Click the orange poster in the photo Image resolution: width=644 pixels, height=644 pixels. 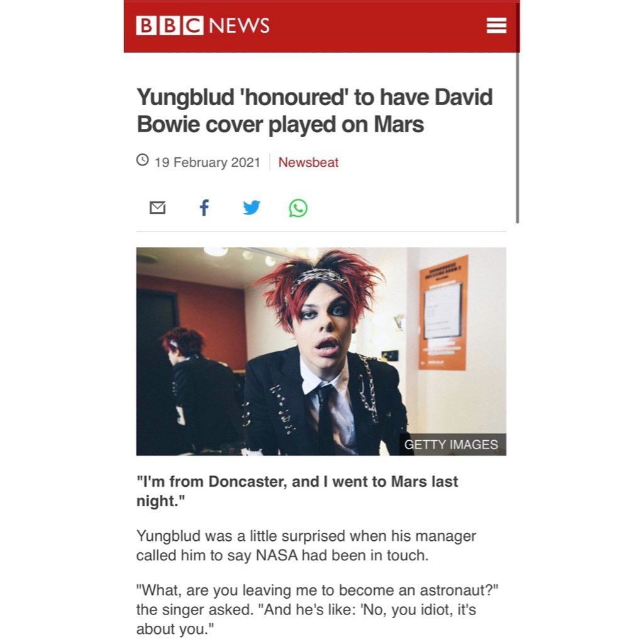(443, 313)
